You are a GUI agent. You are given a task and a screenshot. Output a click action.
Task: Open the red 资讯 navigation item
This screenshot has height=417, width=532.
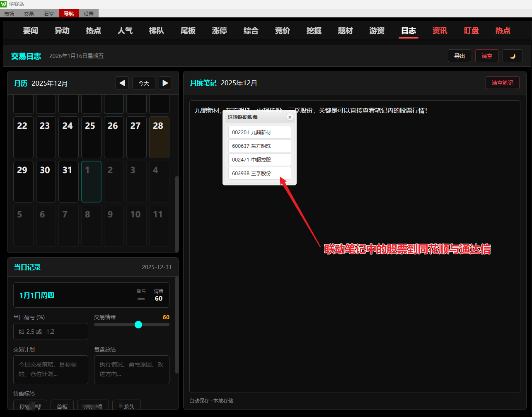[x=440, y=31]
